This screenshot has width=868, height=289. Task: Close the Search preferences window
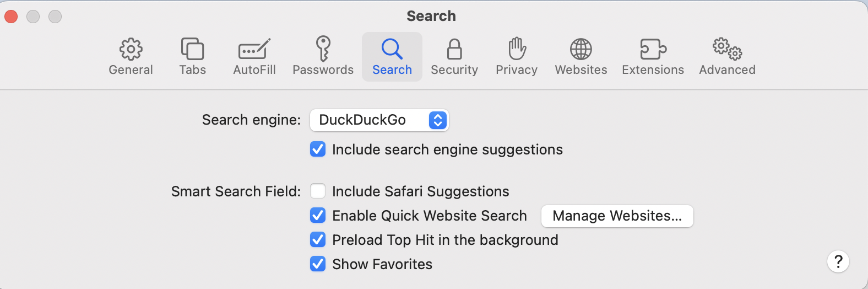(x=11, y=17)
